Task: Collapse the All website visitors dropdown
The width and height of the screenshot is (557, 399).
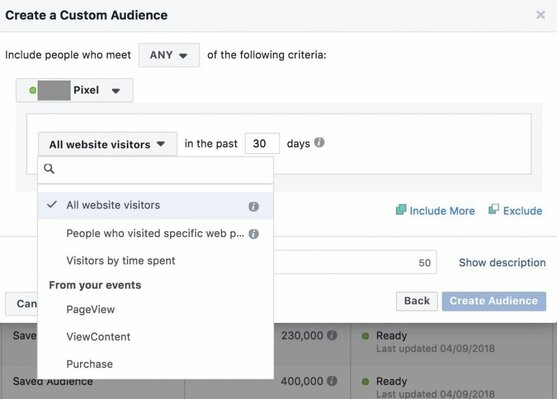Action: [107, 144]
